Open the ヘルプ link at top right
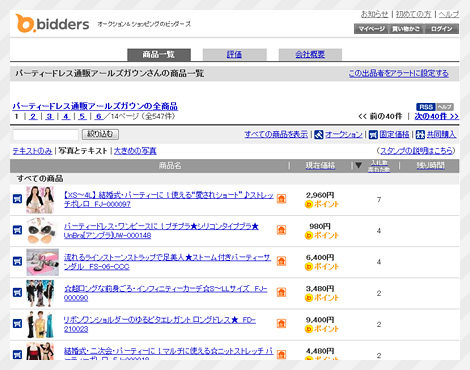The height and width of the screenshot is (370, 470). coord(449,14)
